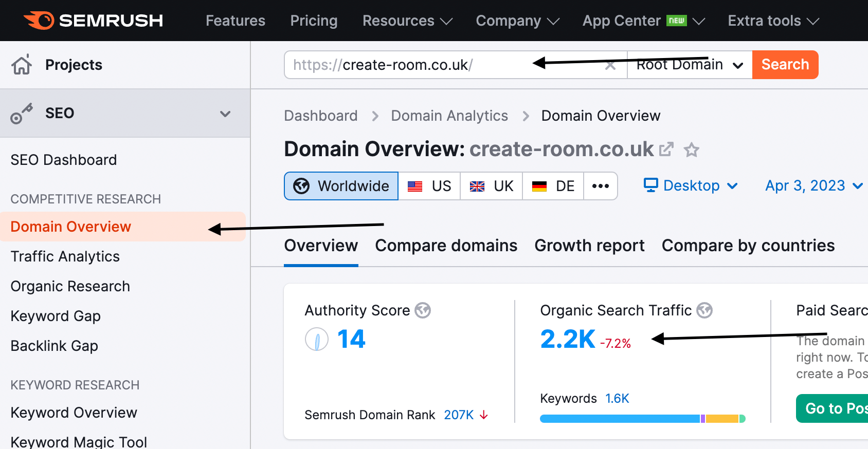Open Keyword Magic Tool in the sidebar
The width and height of the screenshot is (868, 449).
[x=79, y=441]
